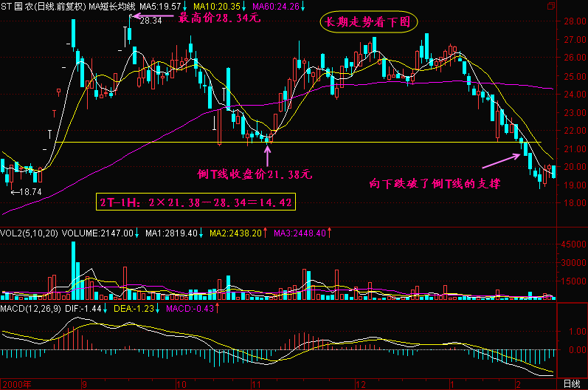Click the month 12 marker on time axis

click(x=360, y=384)
